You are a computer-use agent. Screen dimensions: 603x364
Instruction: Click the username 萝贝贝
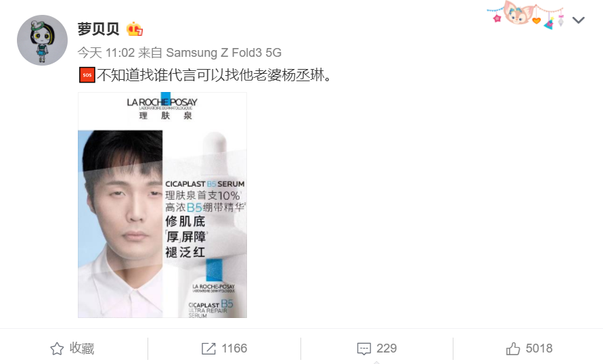98,29
